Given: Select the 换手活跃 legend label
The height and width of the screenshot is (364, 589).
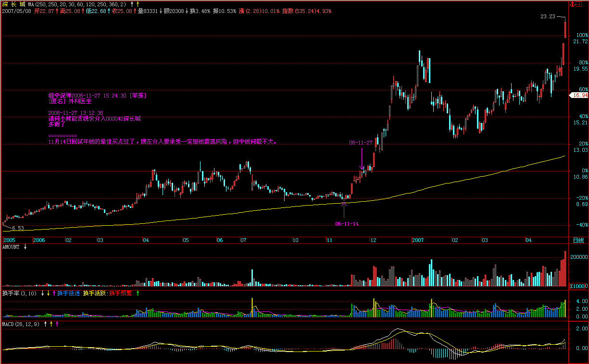Looking at the screenshot, I should click(x=94, y=293).
